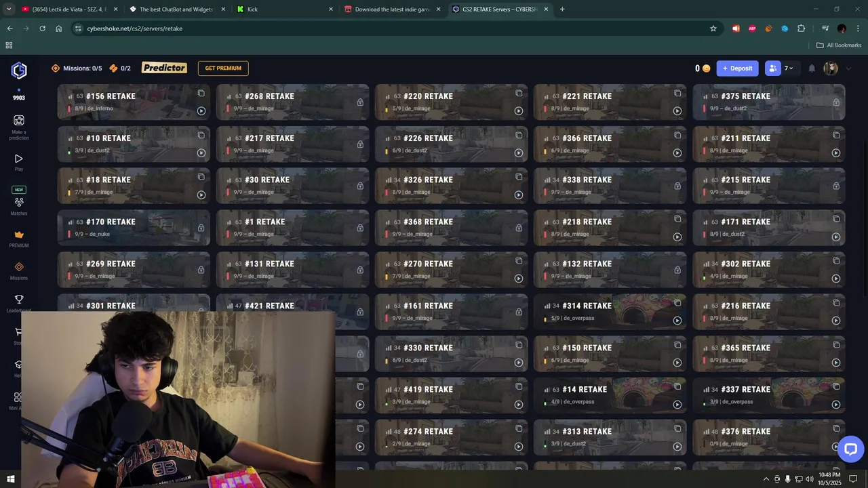Open the #375 RETAKE server card

pos(769,102)
